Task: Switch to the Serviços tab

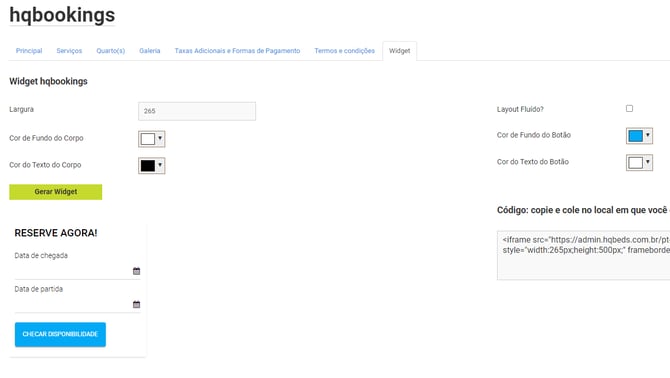Action: [69, 51]
